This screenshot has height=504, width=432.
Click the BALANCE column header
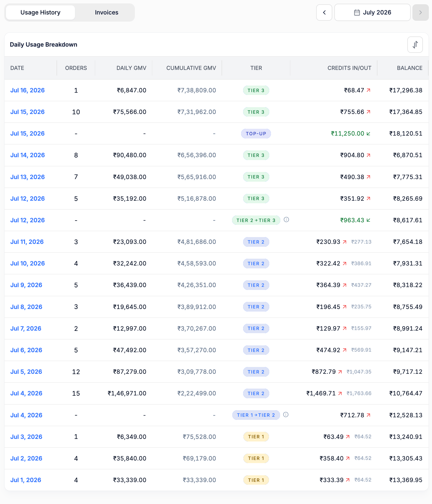coord(410,68)
